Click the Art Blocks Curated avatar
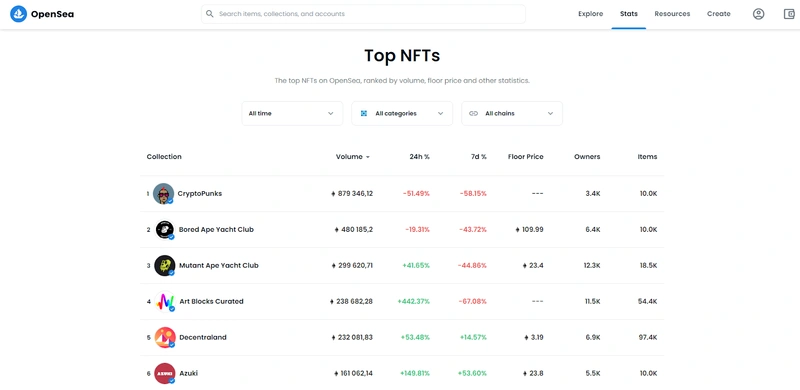Image resolution: width=800 pixels, height=390 pixels. pos(164,302)
